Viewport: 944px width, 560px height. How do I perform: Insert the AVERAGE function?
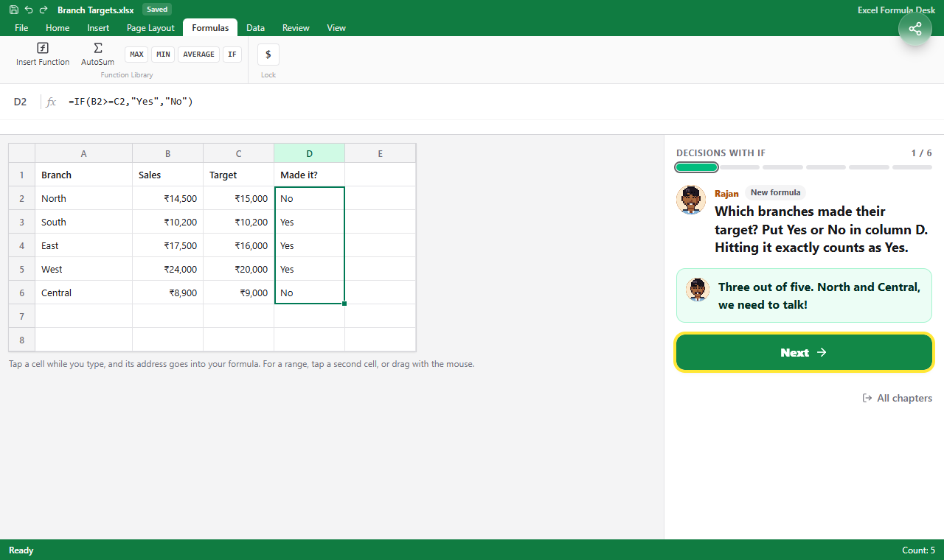click(198, 55)
